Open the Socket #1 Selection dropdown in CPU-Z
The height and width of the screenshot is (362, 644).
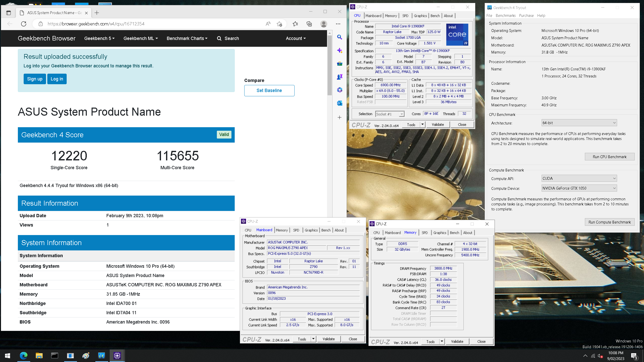[x=390, y=114]
